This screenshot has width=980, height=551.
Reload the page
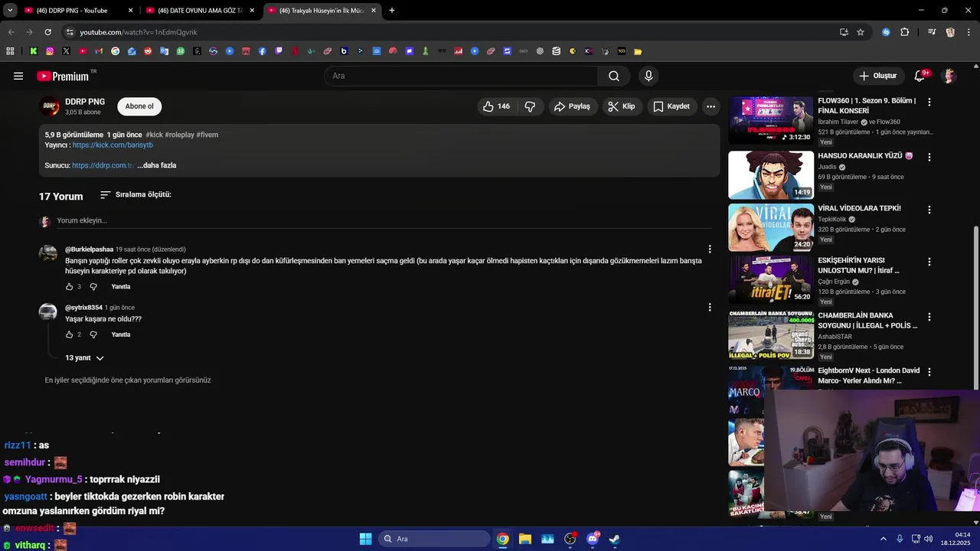tap(47, 32)
